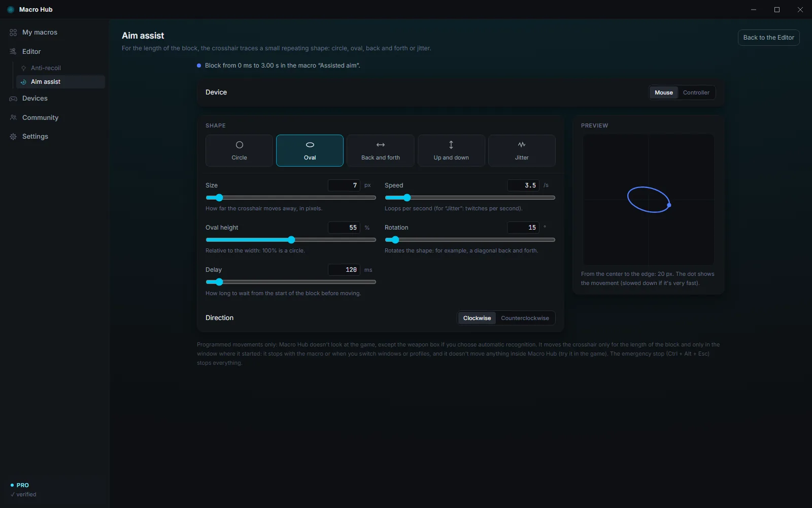Click the 'verified' status text
812x508 pixels.
(26, 494)
